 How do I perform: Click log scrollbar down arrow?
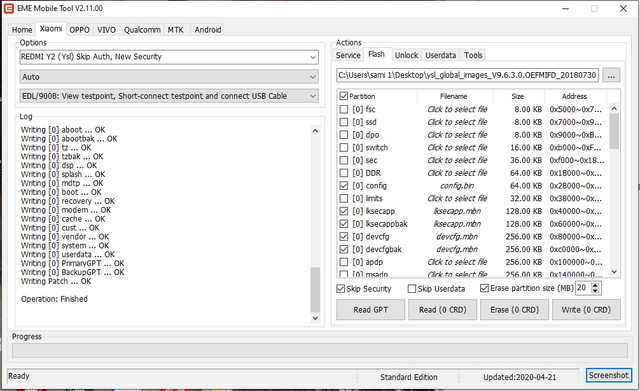point(315,318)
